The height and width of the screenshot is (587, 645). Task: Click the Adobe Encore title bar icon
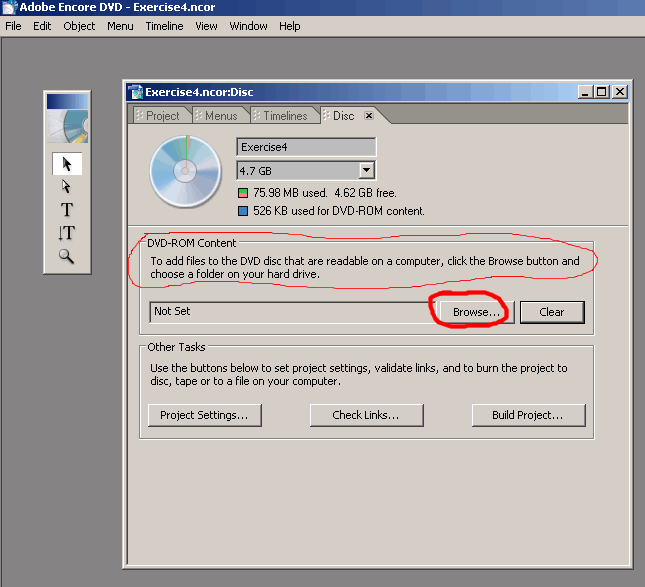coord(9,7)
